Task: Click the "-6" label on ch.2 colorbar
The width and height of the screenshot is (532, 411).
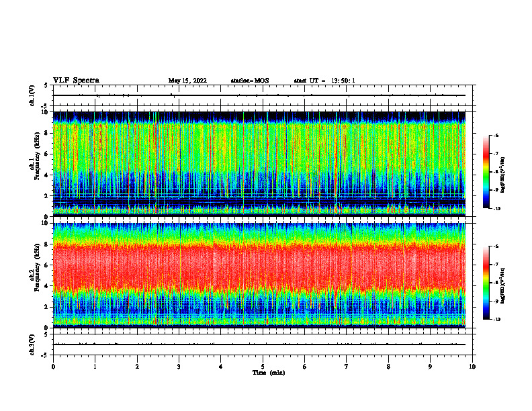Action: (496, 246)
